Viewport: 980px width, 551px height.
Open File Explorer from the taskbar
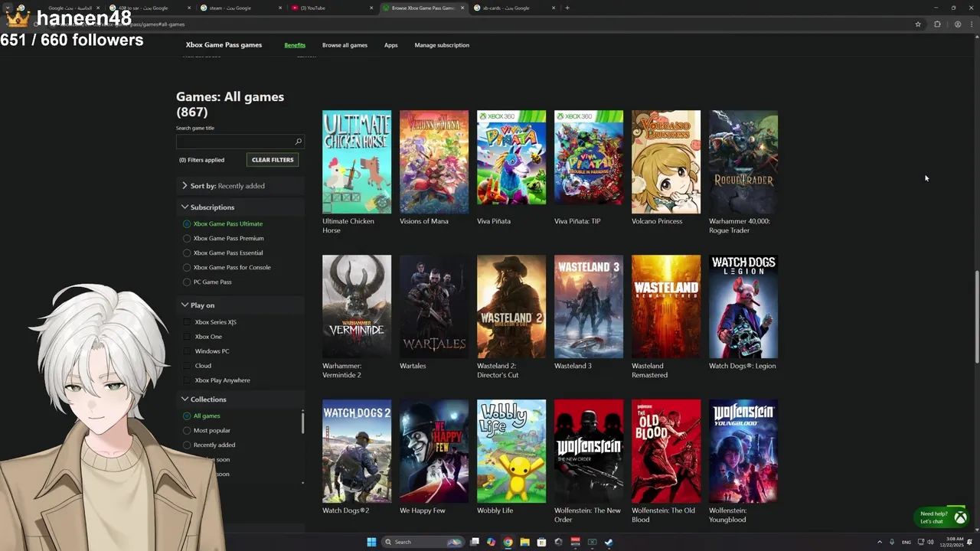(x=524, y=542)
